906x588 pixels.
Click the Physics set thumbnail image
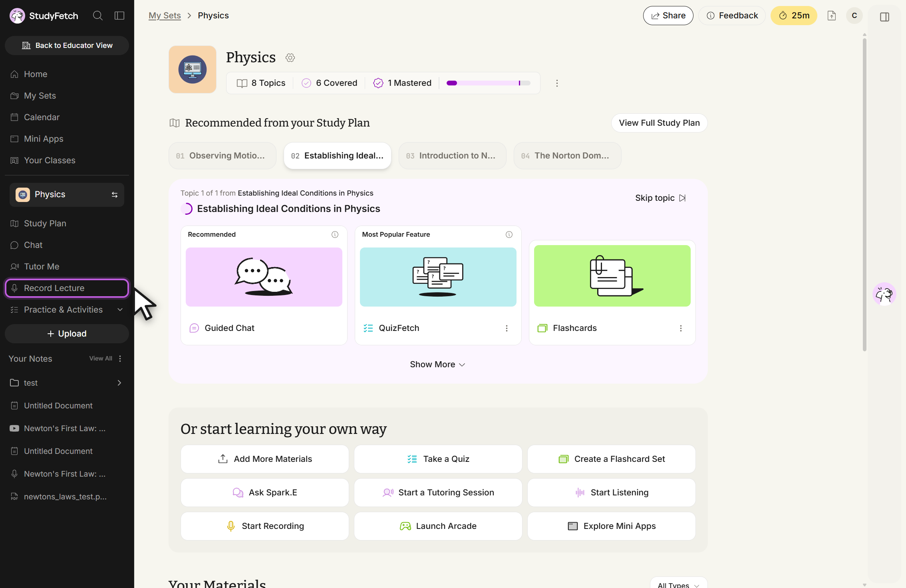193,69
